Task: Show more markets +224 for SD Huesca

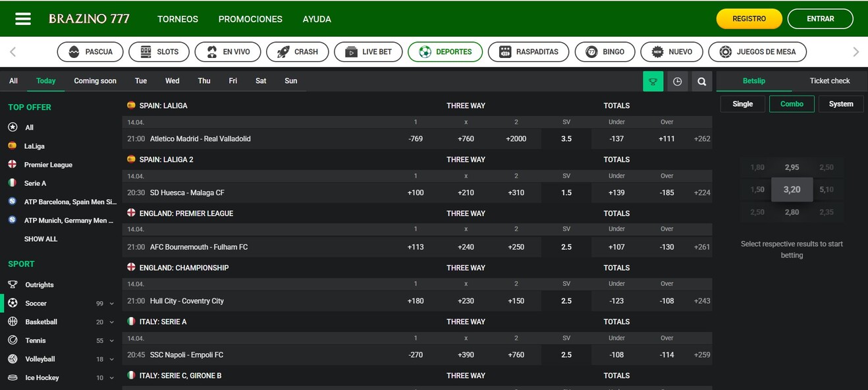Action: 702,193
